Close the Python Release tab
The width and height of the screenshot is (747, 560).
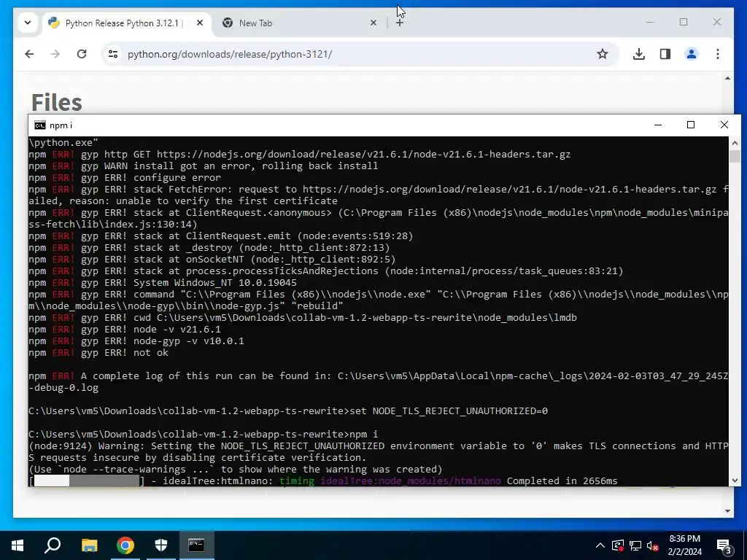click(x=200, y=23)
